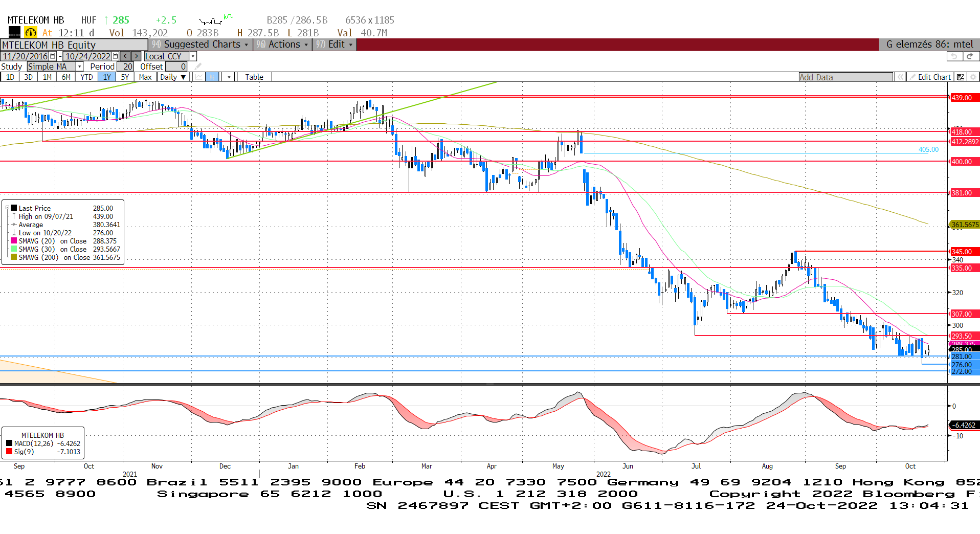This screenshot has width=980, height=534.
Task: Click the Last Price black color swatch
Action: point(14,208)
